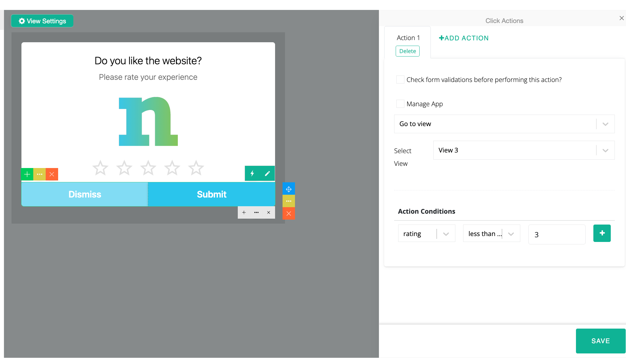Toggle the Manage App checkbox
The width and height of the screenshot is (626, 364).
coord(400,104)
